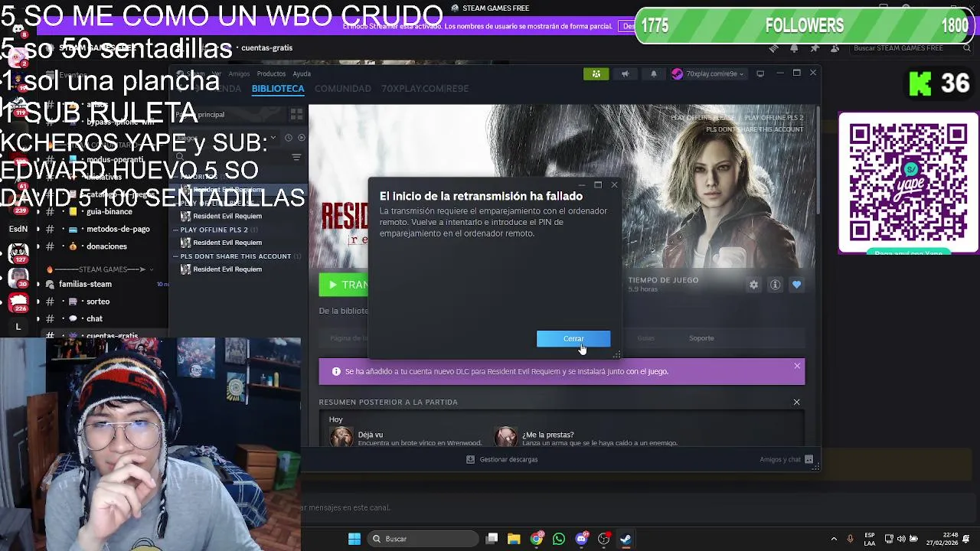Switch Steam to Big Picture mode icon

coord(760,73)
